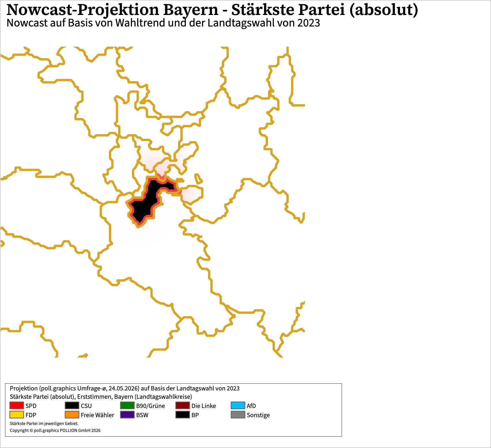The height and width of the screenshot is (448, 491).
Task: Select the light blue AfD legend swatch
Action: (x=238, y=405)
